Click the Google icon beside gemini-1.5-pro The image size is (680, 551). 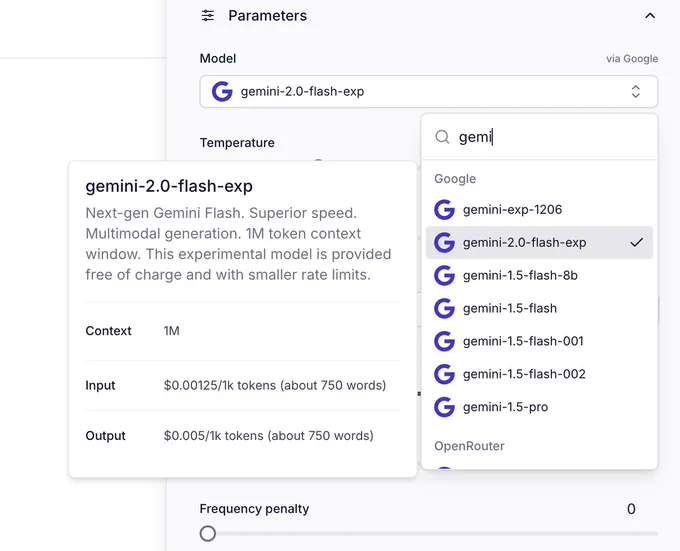[x=445, y=407]
